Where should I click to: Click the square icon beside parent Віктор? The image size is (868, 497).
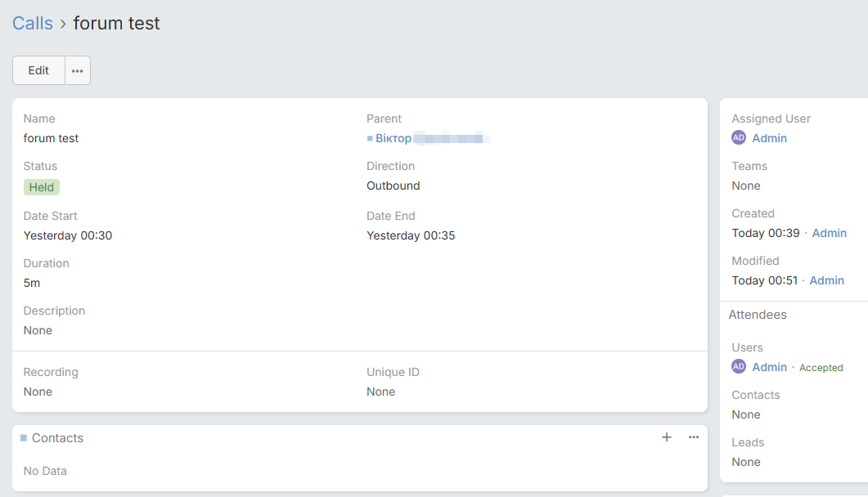click(370, 139)
